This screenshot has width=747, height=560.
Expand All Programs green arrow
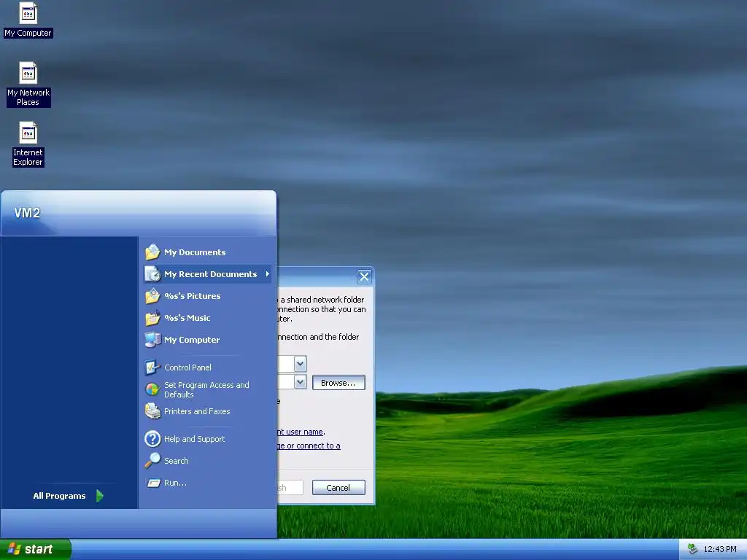pyautogui.click(x=99, y=496)
